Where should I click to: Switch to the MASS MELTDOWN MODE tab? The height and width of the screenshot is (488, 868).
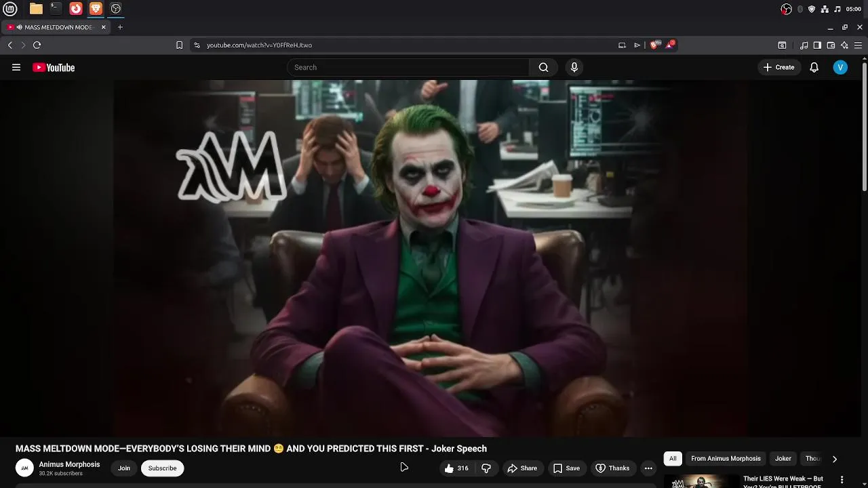coord(56,27)
